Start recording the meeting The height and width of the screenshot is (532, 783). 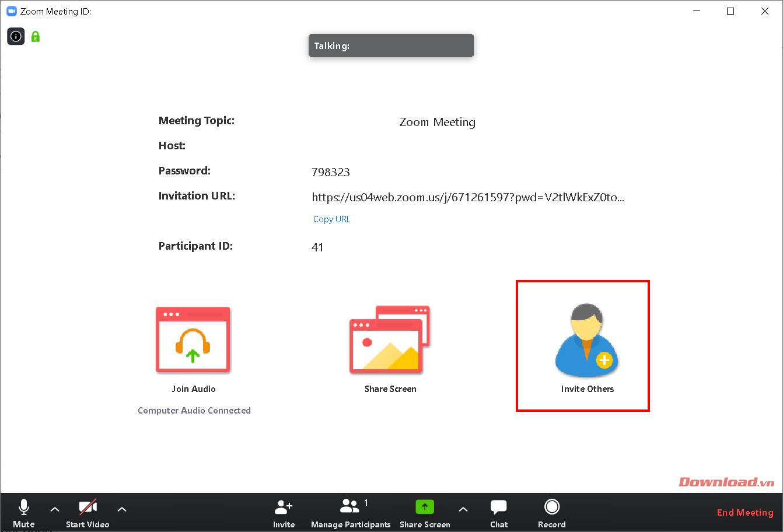(x=552, y=513)
